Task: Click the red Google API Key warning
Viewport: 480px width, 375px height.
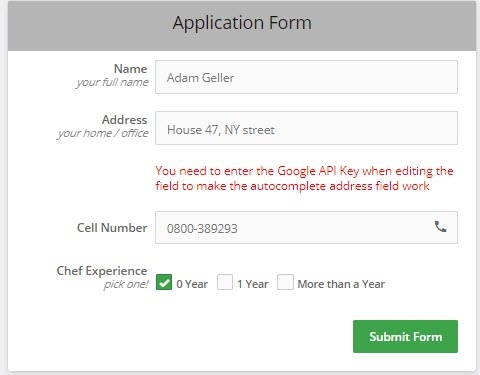Action: coord(304,178)
